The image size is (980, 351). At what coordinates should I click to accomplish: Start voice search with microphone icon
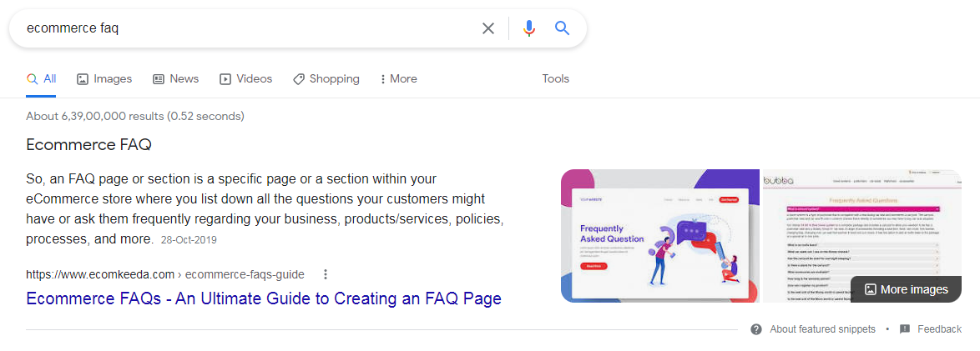(x=528, y=28)
